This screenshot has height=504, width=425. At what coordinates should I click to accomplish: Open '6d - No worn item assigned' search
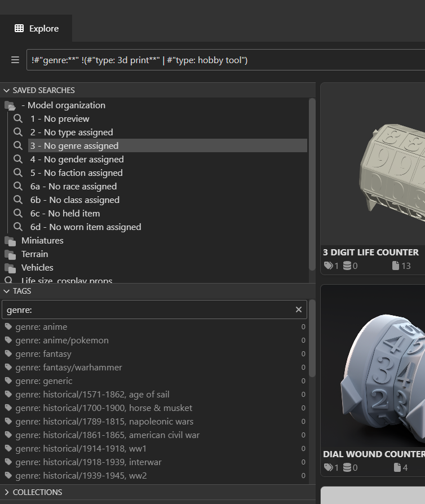tap(86, 227)
